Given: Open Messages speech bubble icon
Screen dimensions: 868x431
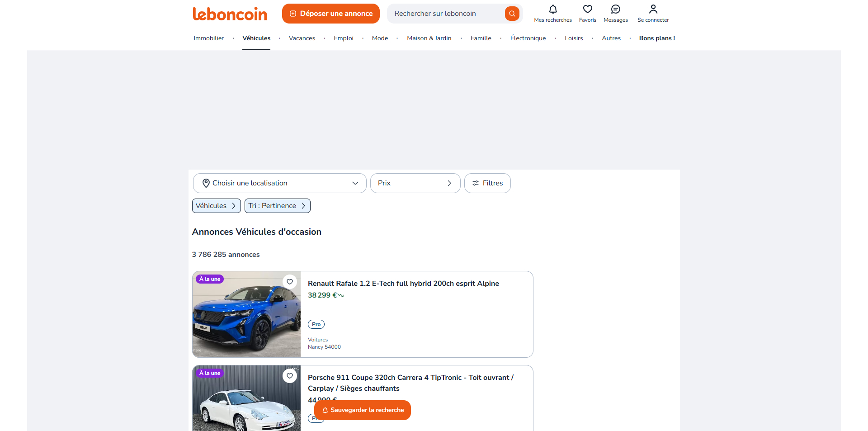Looking at the screenshot, I should [616, 9].
